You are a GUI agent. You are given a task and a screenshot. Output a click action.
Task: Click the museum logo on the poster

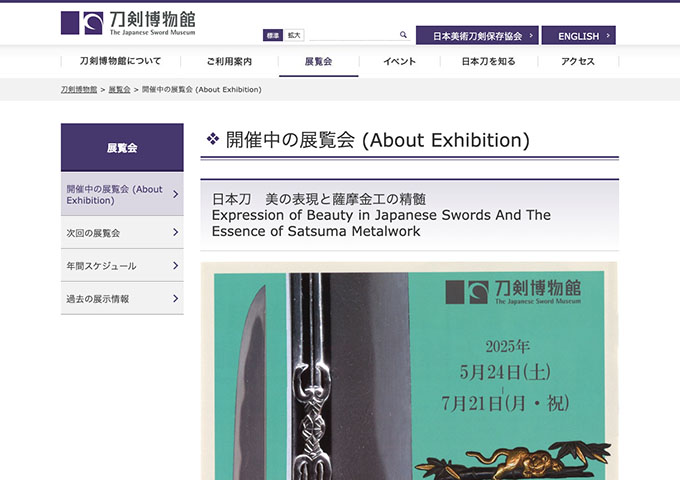pos(513,292)
